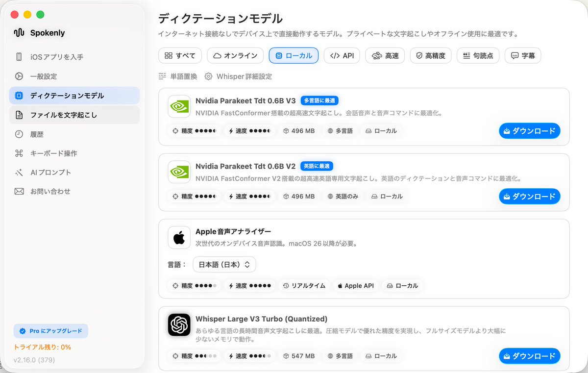
Task: Click the small Apple icon in Apple API tag
Action: [340, 286]
